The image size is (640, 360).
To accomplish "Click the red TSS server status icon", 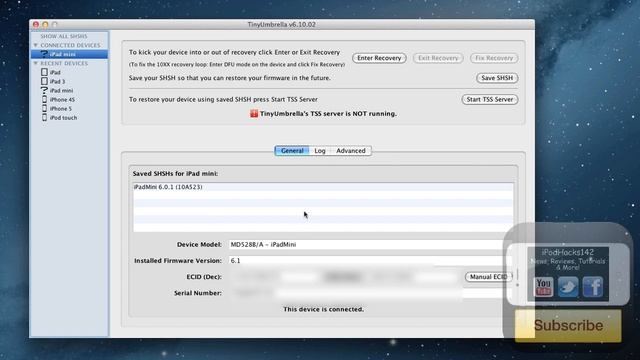I will pos(254,113).
